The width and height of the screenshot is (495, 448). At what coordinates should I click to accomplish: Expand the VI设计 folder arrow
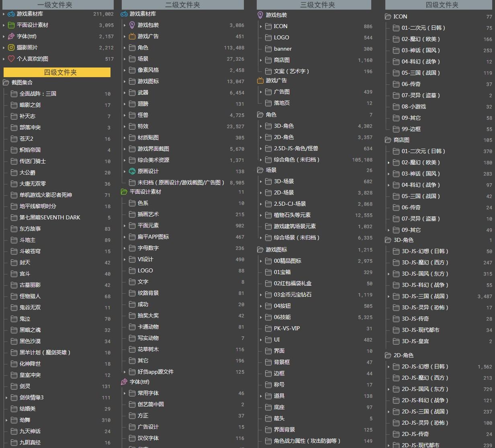pyautogui.click(x=125, y=259)
